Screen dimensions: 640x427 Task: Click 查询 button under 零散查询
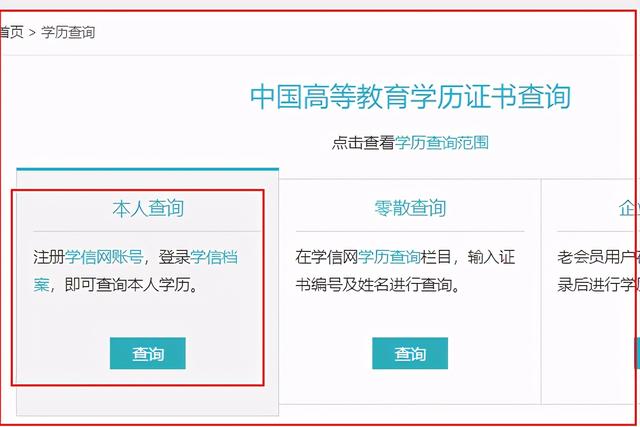coord(410,353)
